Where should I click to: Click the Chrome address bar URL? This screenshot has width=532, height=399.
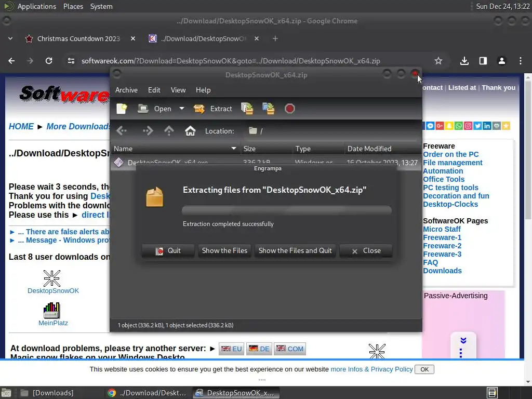[231, 61]
